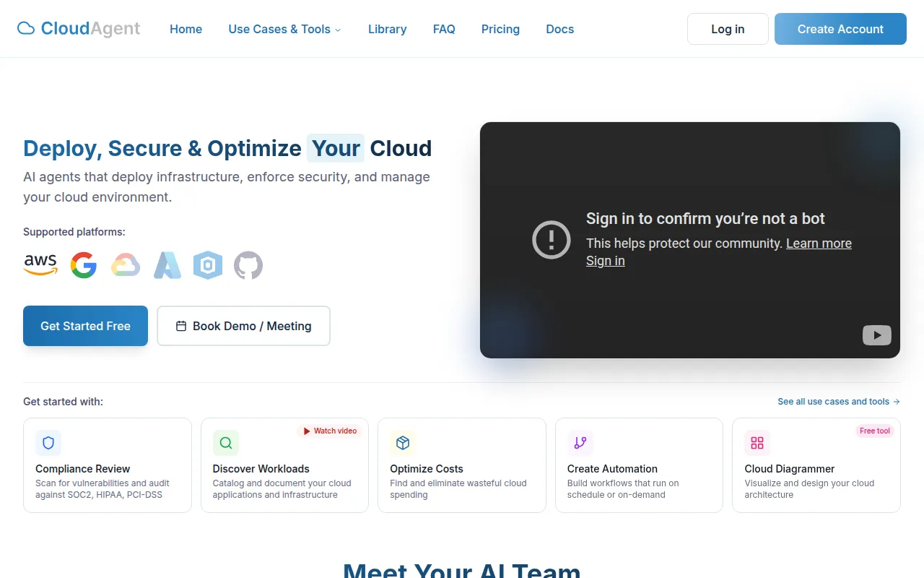Open the Docs nav item

(559, 29)
